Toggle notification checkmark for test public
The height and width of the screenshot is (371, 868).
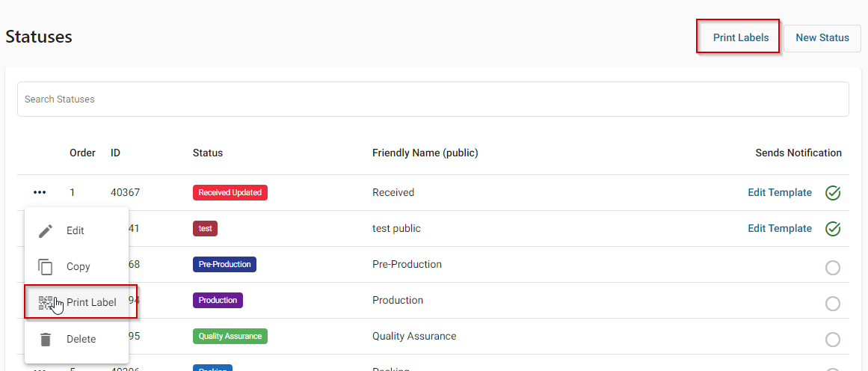pyautogui.click(x=833, y=228)
